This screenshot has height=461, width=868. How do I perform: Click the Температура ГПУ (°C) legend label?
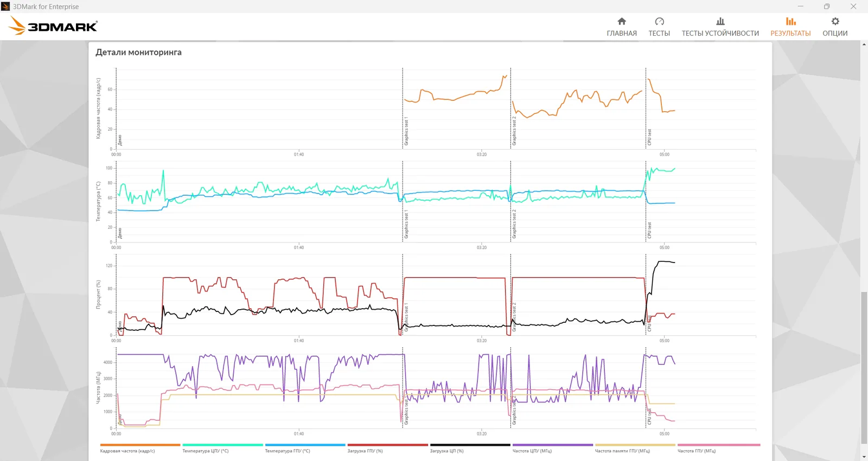coord(288,451)
